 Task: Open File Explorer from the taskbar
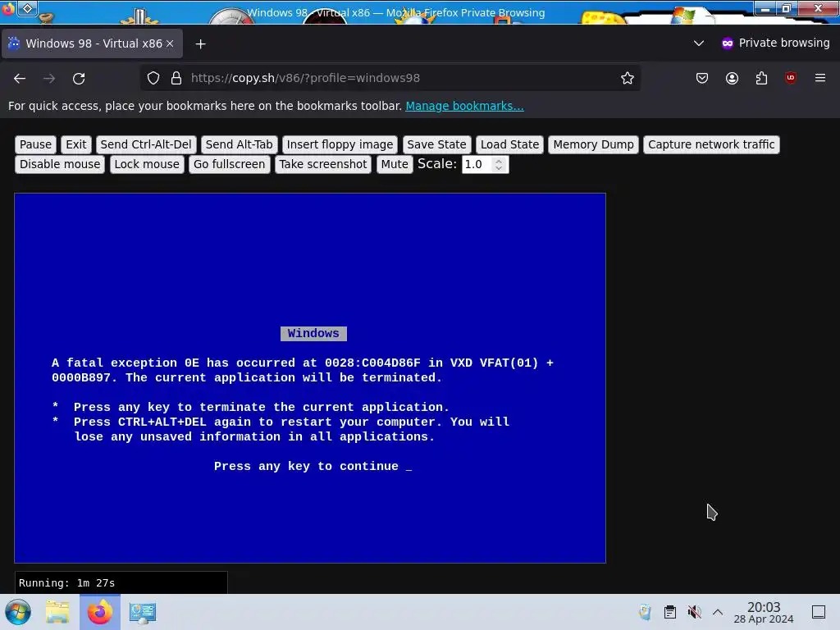point(57,612)
